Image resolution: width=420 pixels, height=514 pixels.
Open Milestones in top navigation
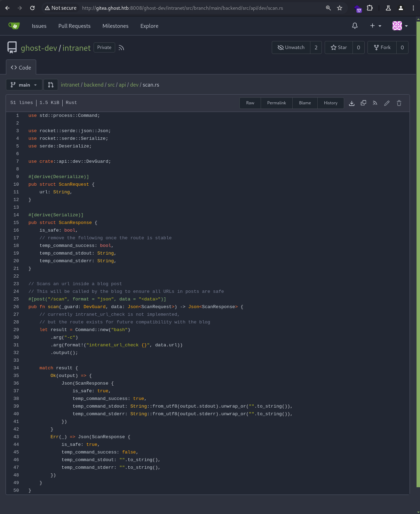(x=116, y=26)
